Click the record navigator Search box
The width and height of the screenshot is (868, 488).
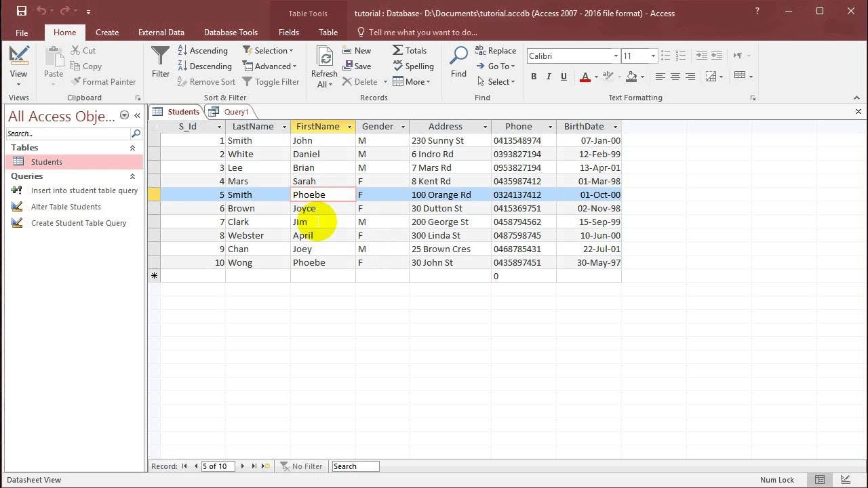pyautogui.click(x=355, y=466)
